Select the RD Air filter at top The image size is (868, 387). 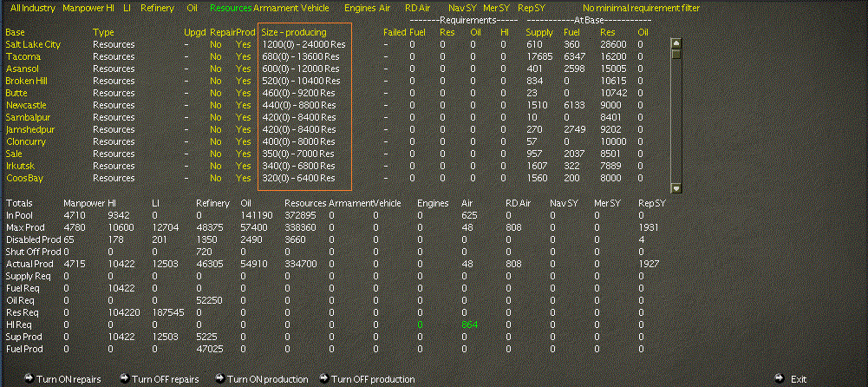[417, 9]
